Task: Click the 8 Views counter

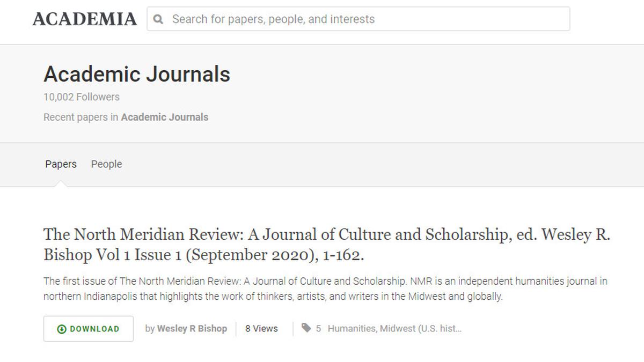Action: 261,329
